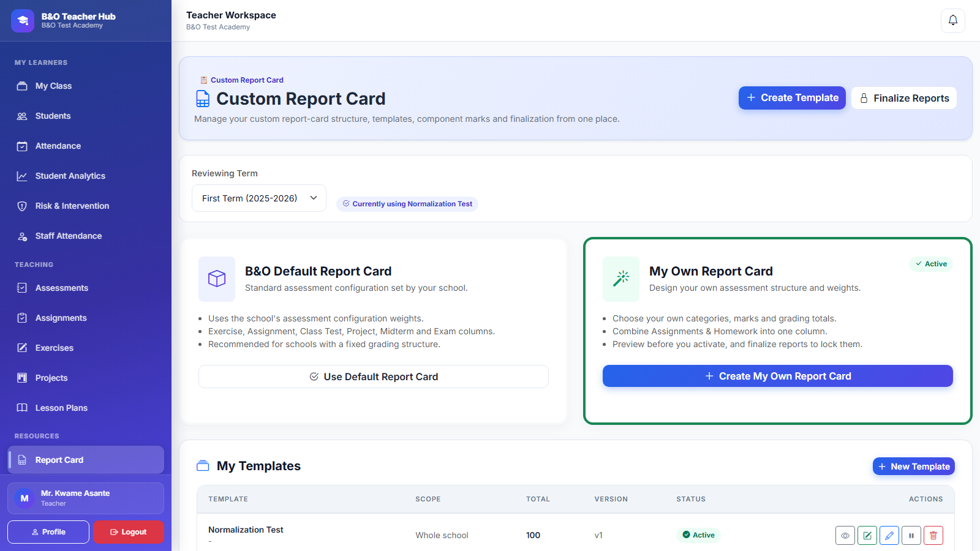Click the red Logout button
This screenshot has height=551, width=980.
click(129, 532)
